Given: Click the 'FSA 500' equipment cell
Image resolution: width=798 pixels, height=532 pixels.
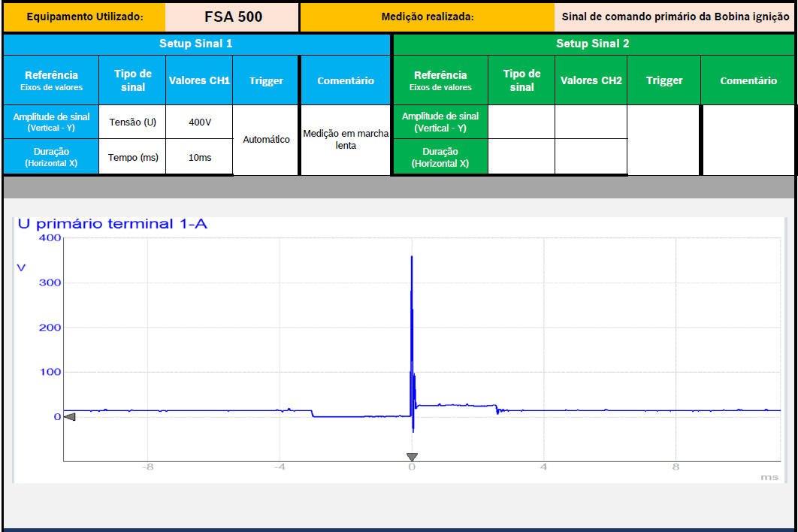Looking at the screenshot, I should (x=233, y=17).
